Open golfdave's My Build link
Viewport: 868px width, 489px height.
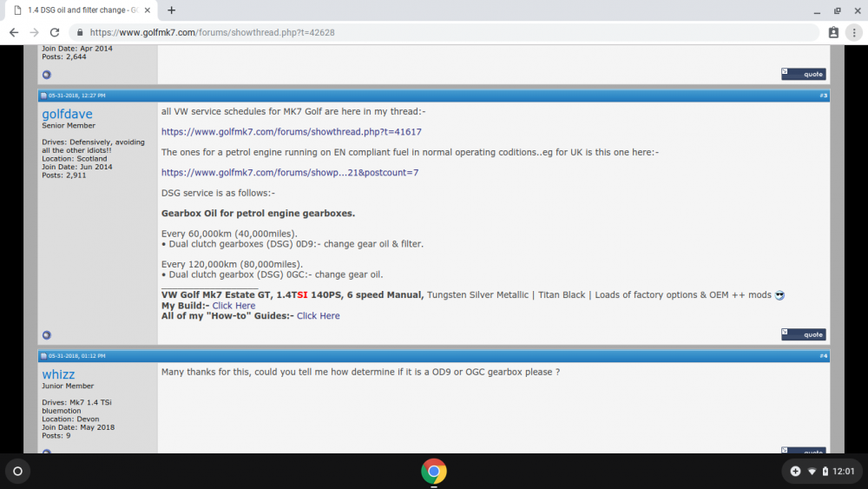(233, 306)
